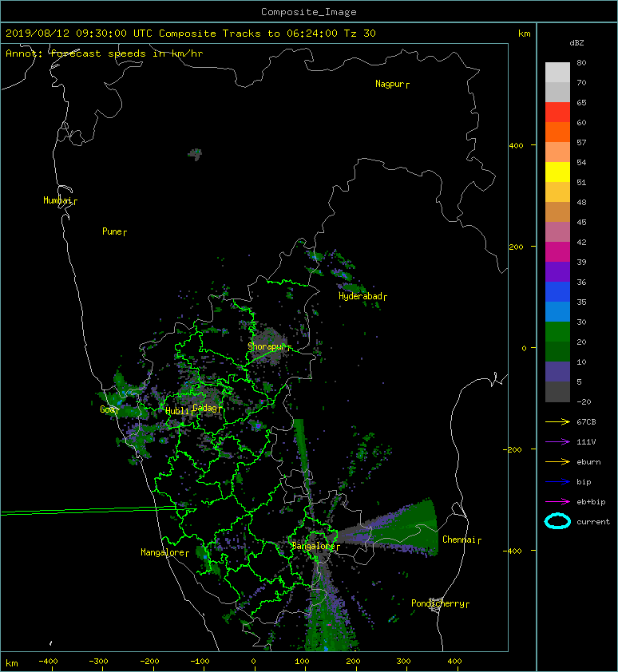Pick the slate-blue 10-5 dBZ swatch
618x672 pixels.
click(557, 372)
